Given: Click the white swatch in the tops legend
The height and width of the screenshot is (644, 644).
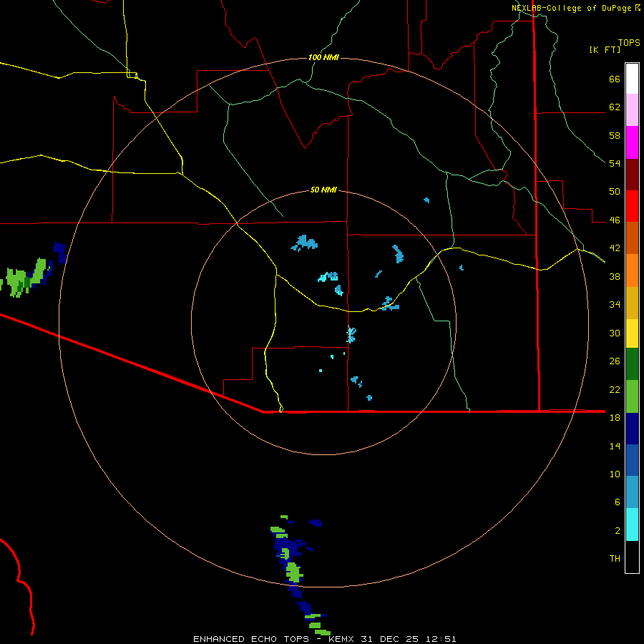Looking at the screenshot, I should [x=632, y=79].
